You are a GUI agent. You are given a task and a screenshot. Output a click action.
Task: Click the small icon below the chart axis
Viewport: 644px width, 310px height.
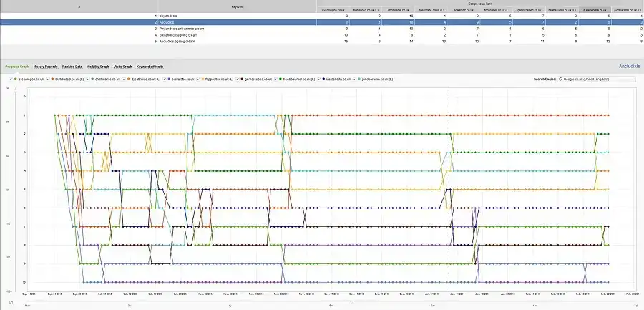(x=11, y=303)
